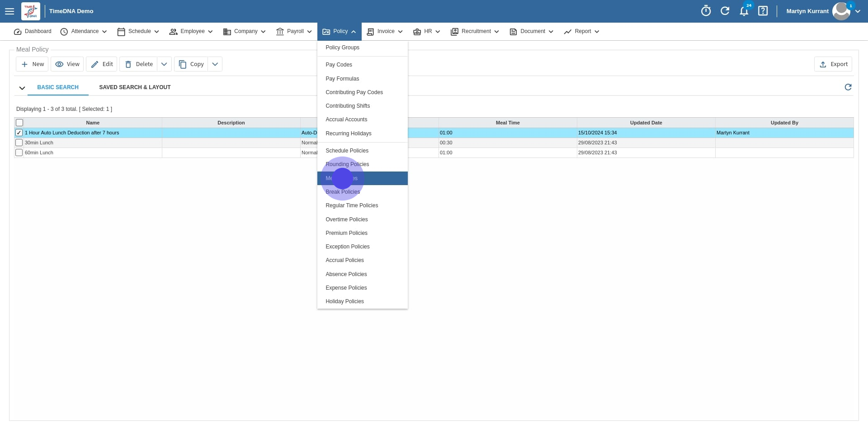Click the Copy button
This screenshot has width=868, height=434.
click(191, 64)
